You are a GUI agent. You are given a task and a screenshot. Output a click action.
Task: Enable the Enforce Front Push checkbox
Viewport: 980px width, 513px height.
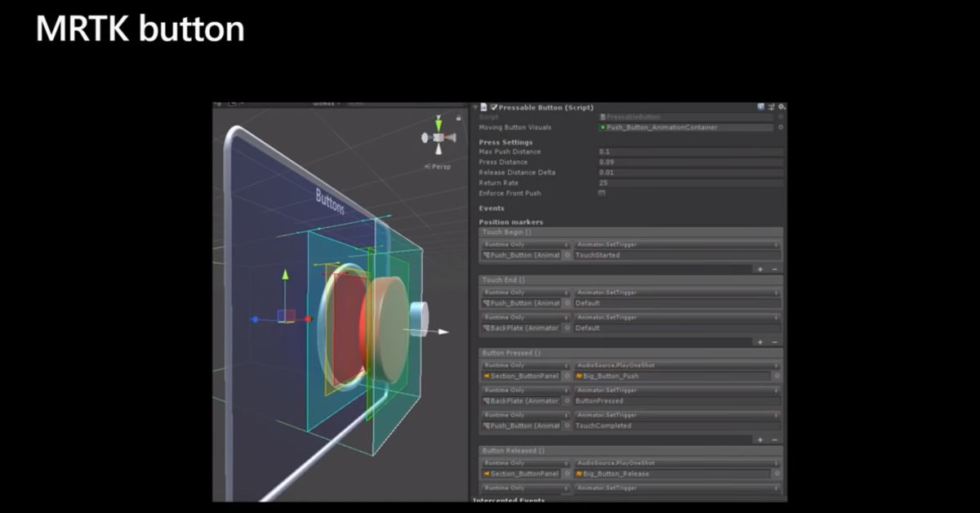coord(602,194)
